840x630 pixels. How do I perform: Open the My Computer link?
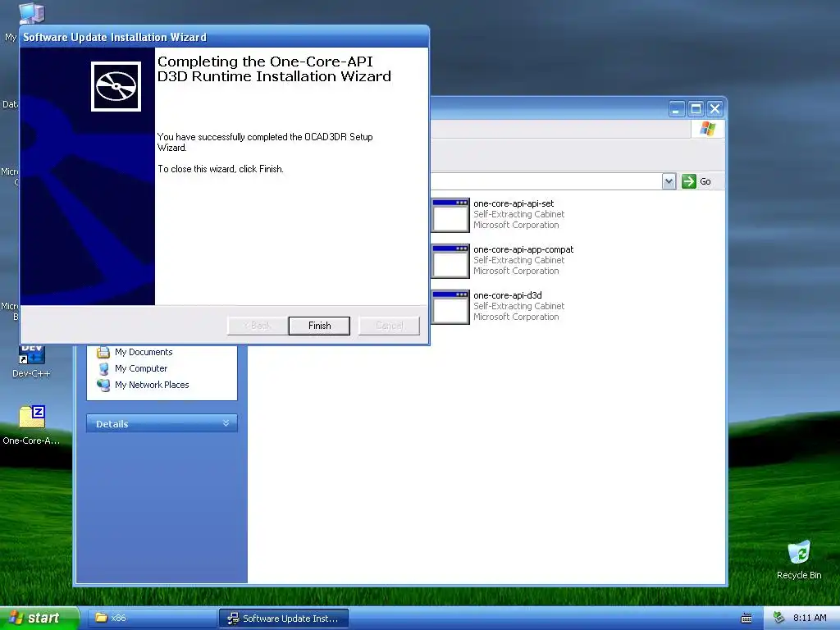[x=141, y=368]
